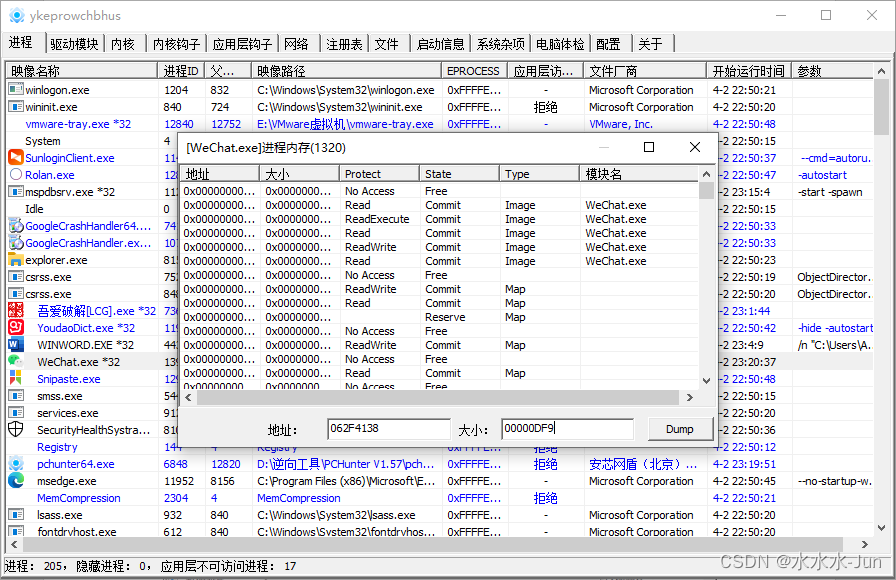Click the WINWORD.EXE Word icon
Image resolution: width=896 pixels, height=580 pixels.
[x=15, y=345]
